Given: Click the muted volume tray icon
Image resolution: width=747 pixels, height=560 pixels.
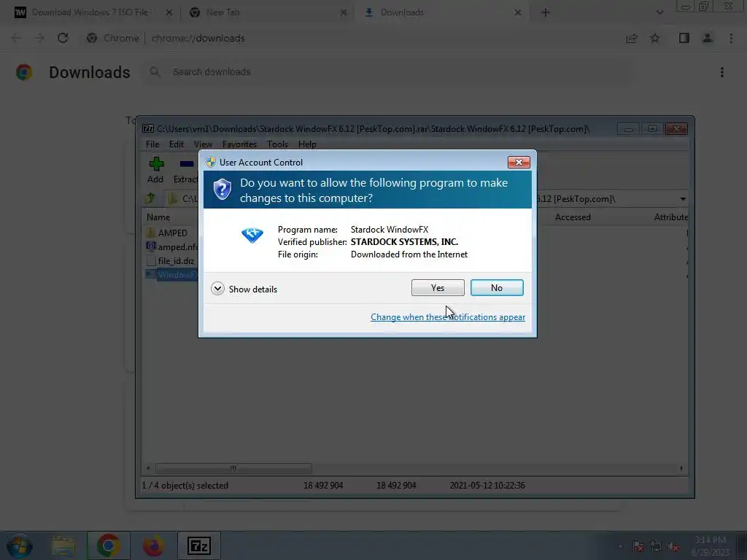Looking at the screenshot, I should click(673, 547).
